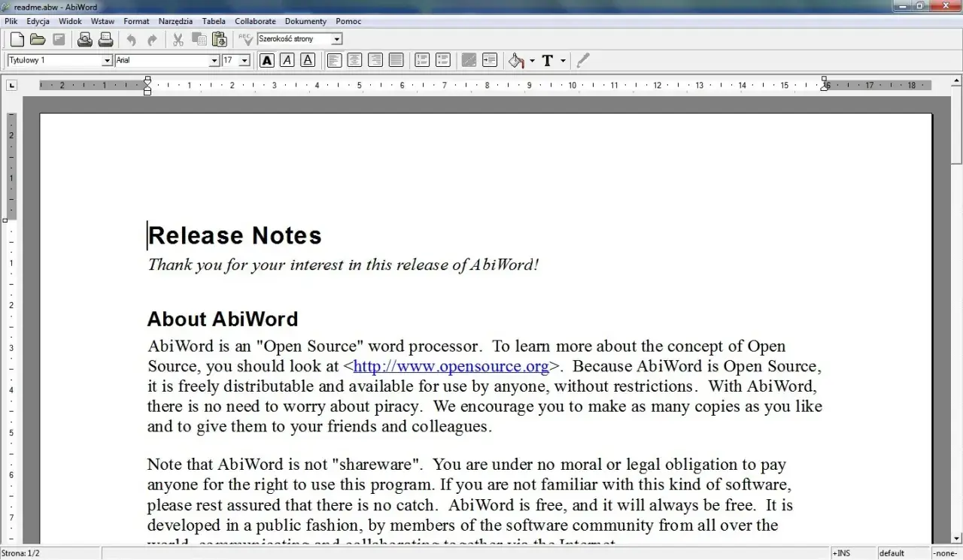Open the zoom dropdown showing Szerokość strony
The width and height of the screenshot is (963, 560).
[x=337, y=39]
